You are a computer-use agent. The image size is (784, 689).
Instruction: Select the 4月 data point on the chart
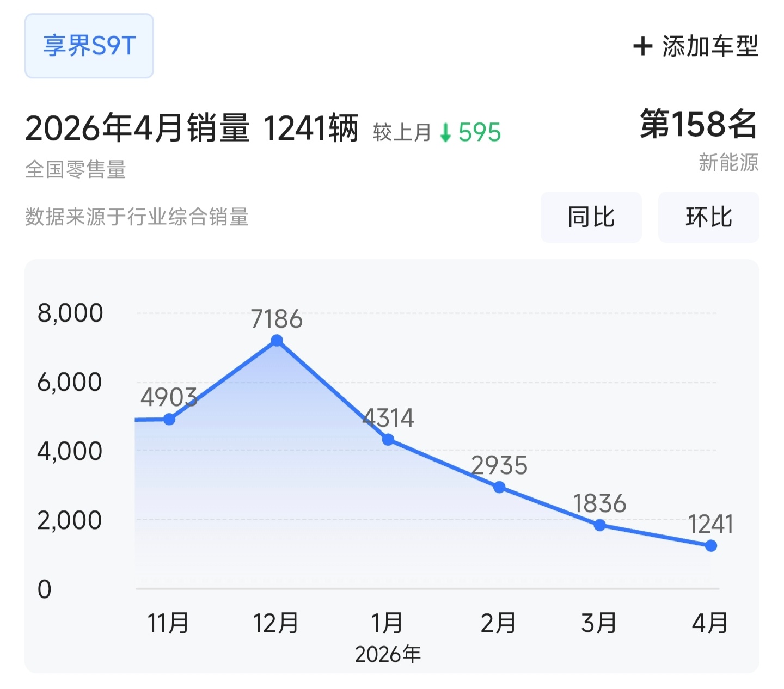(x=710, y=545)
